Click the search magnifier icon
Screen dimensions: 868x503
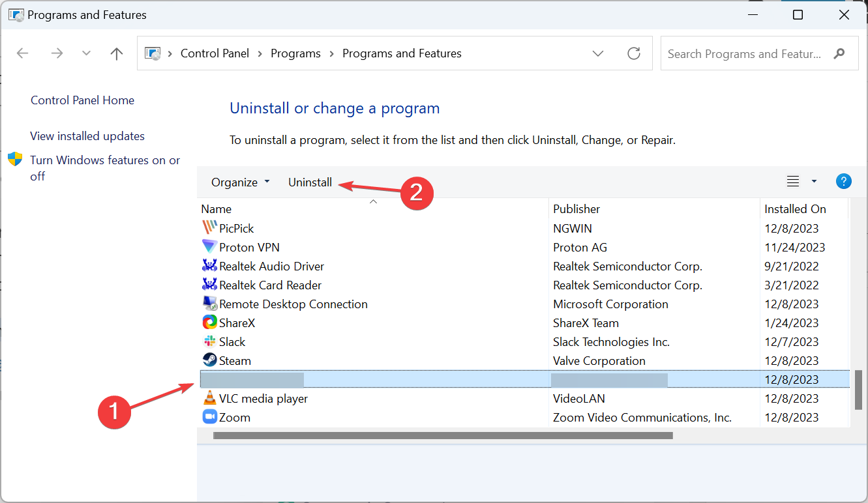(840, 53)
